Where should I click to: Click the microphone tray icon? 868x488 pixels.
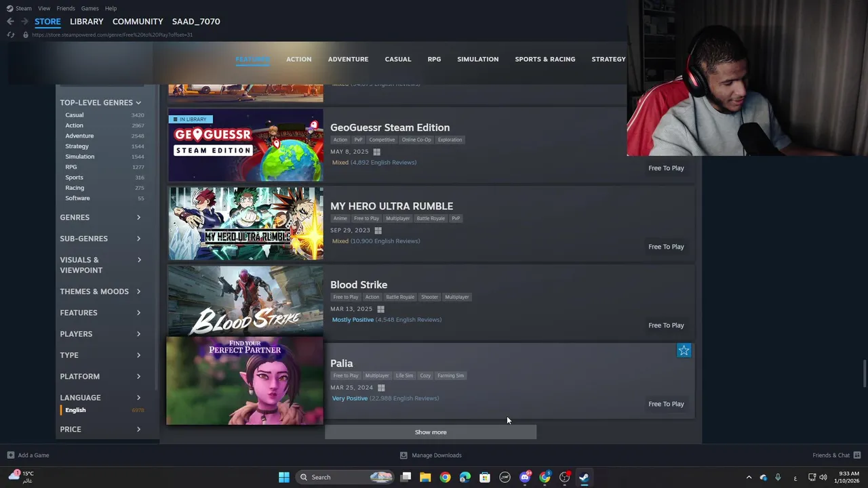tap(778, 477)
